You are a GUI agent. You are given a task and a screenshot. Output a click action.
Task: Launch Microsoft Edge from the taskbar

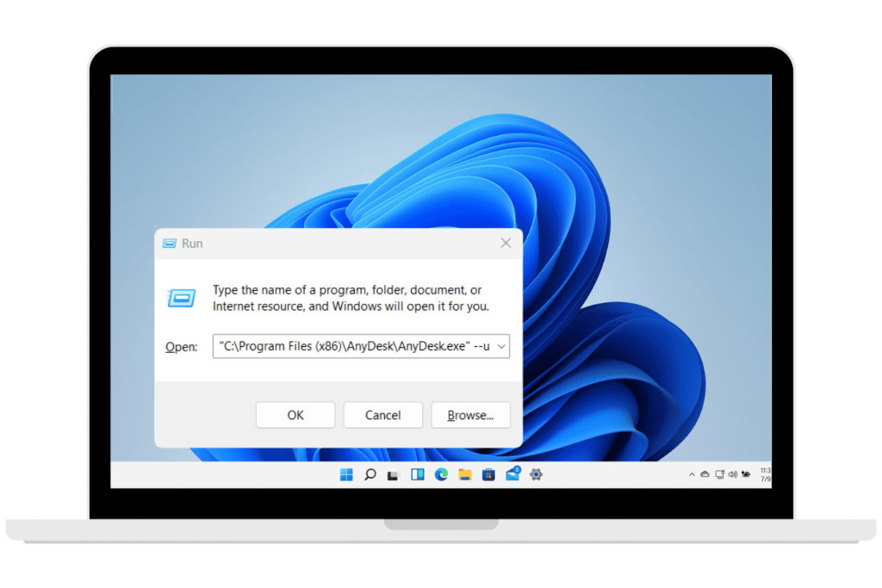[x=441, y=473]
